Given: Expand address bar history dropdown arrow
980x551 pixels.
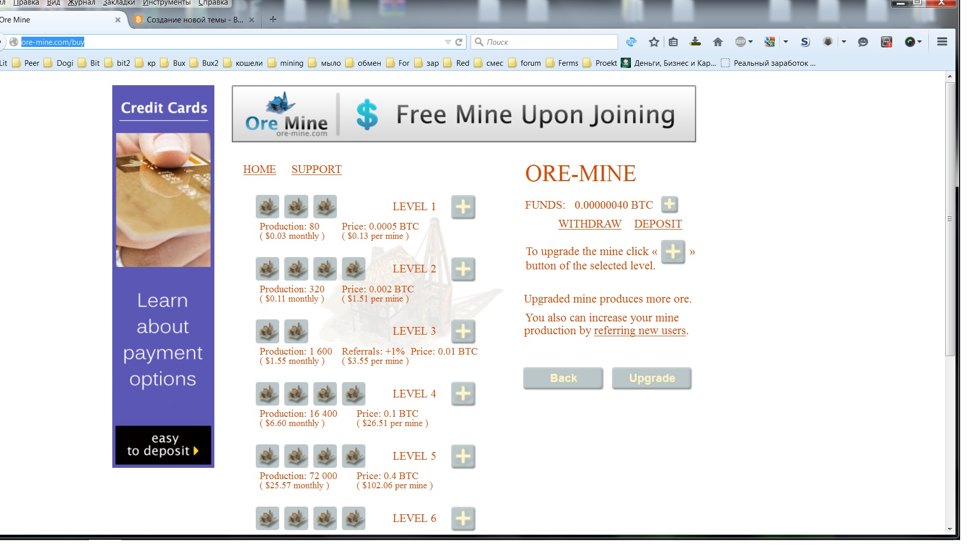Looking at the screenshot, I should [448, 42].
